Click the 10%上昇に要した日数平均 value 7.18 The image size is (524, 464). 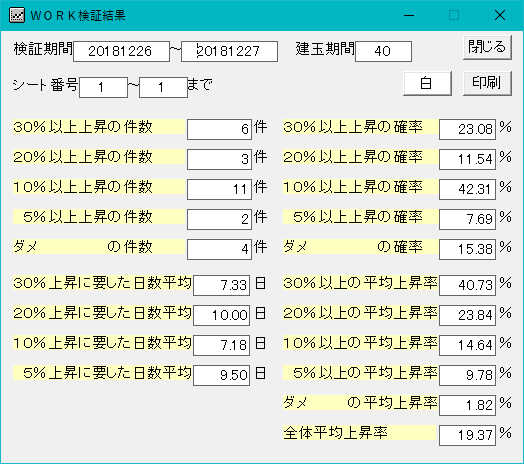(221, 345)
